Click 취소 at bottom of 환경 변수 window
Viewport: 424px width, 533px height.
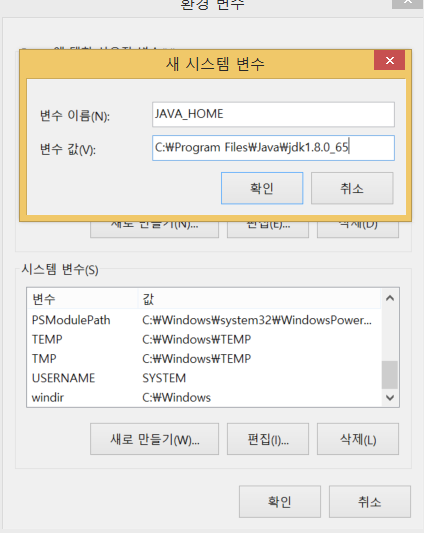[x=370, y=501]
